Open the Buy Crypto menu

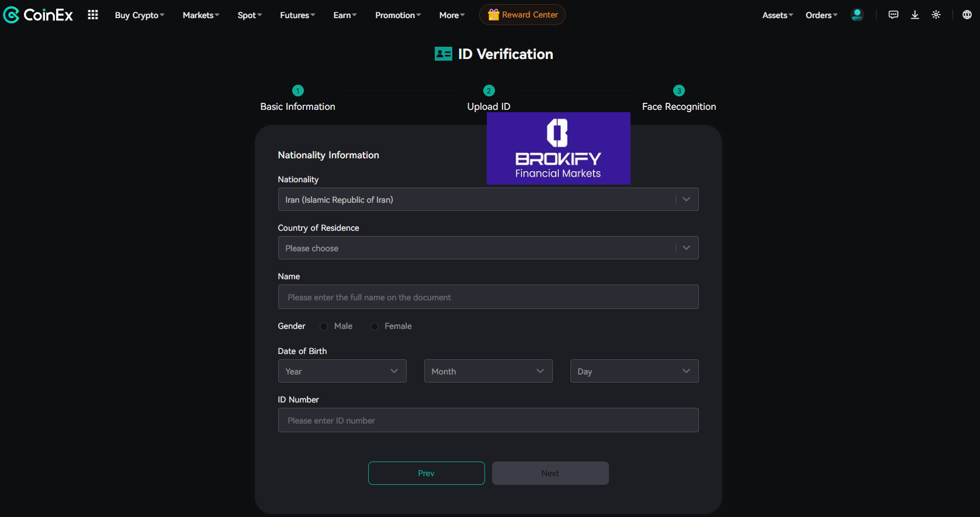139,15
